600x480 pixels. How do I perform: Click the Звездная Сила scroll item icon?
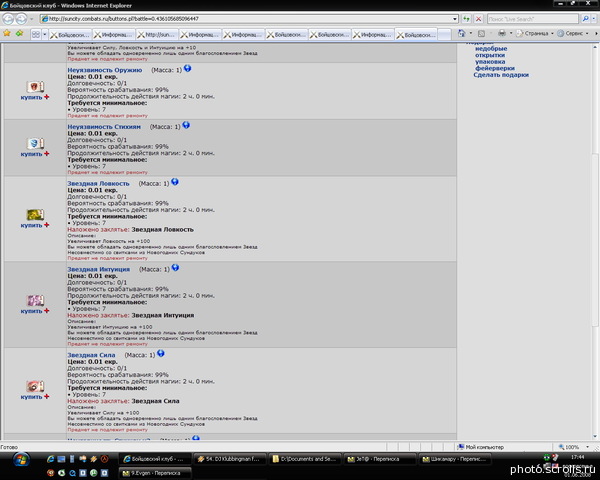[x=35, y=386]
